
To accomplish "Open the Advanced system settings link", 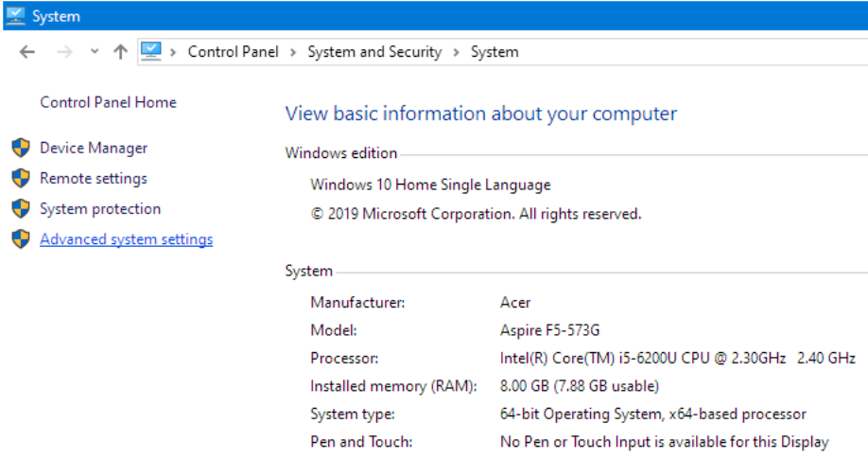I will pos(126,239).
